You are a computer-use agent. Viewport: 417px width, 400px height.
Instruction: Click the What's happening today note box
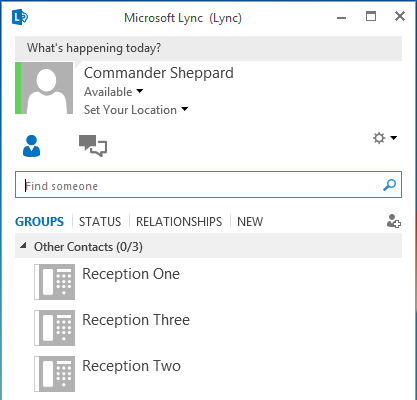[208, 48]
